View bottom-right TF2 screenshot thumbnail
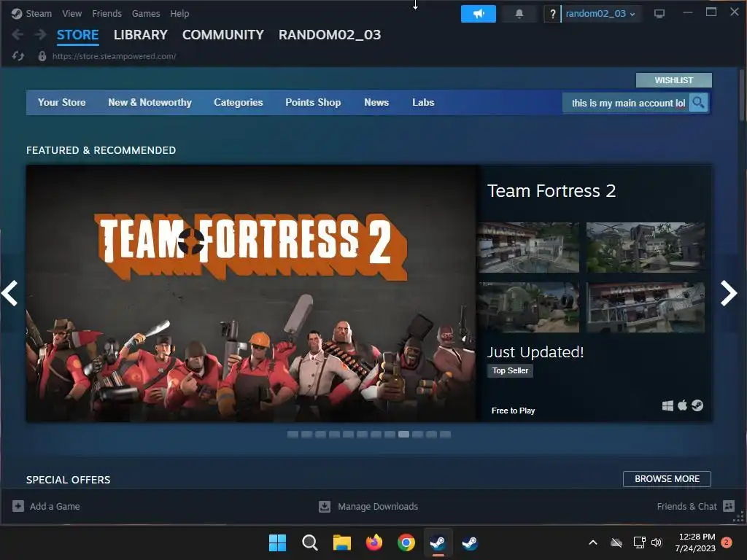The width and height of the screenshot is (747, 560). [646, 307]
